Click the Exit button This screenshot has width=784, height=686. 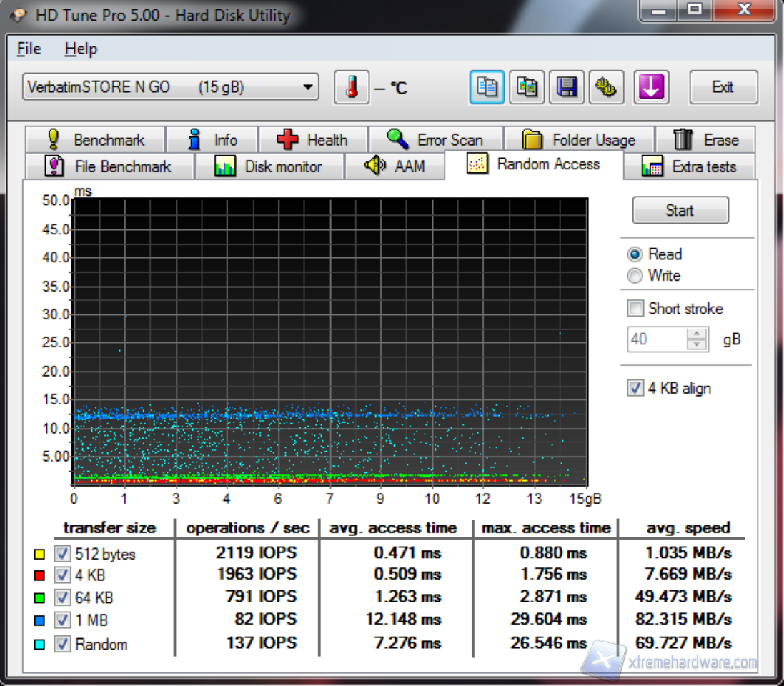(x=723, y=88)
